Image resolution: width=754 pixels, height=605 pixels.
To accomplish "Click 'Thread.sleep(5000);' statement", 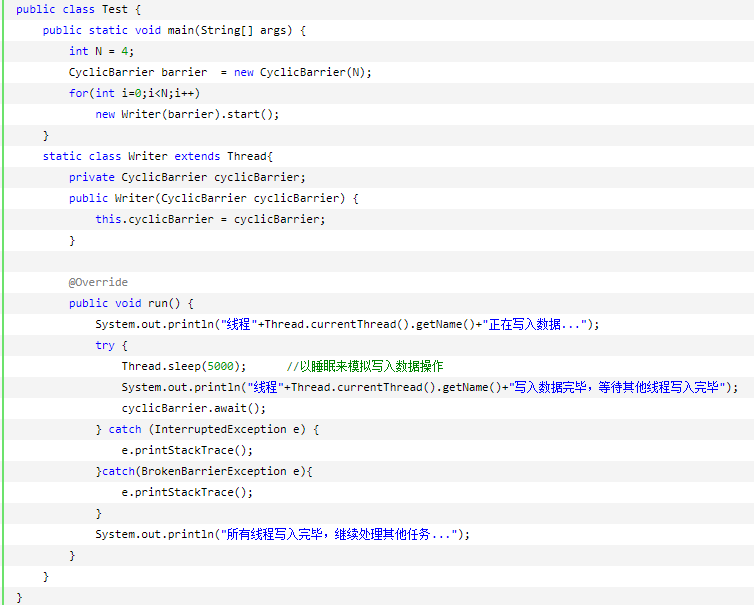I will (184, 366).
